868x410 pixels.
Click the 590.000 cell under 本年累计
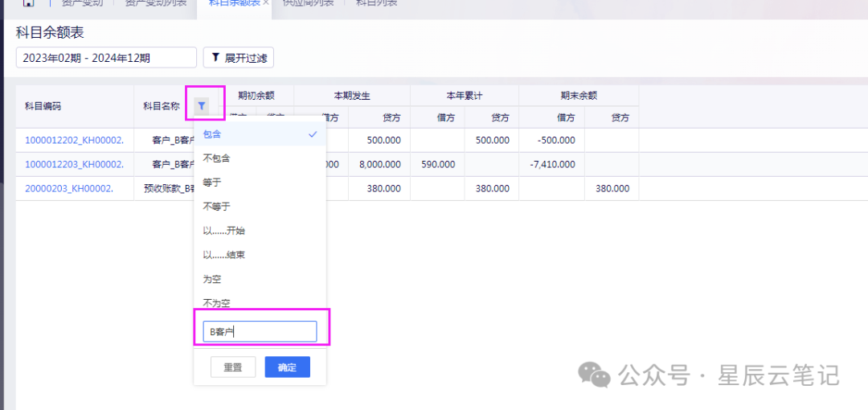(438, 165)
